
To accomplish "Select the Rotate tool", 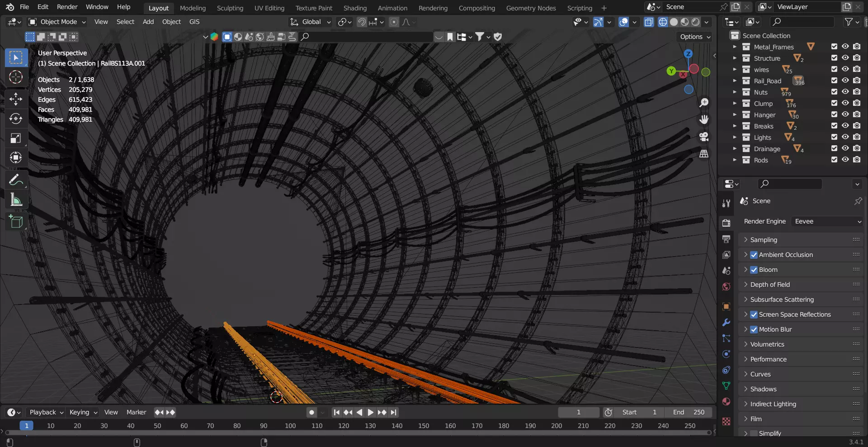I will (16, 119).
